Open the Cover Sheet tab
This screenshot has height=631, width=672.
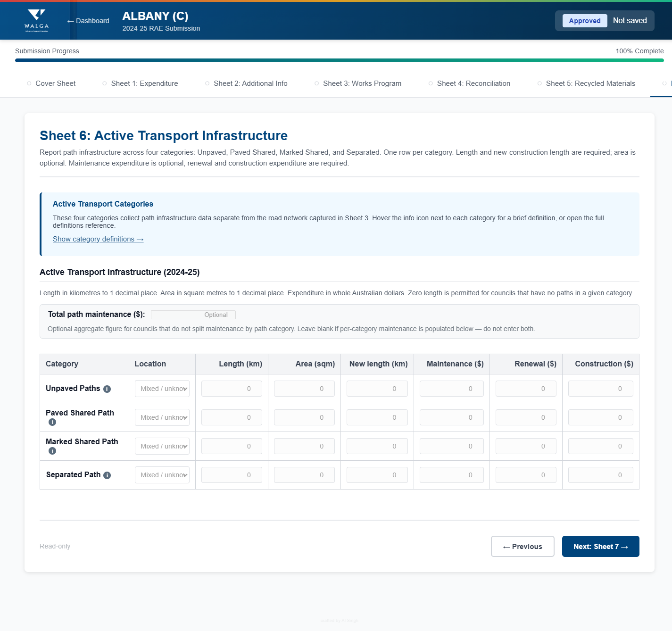coord(51,83)
